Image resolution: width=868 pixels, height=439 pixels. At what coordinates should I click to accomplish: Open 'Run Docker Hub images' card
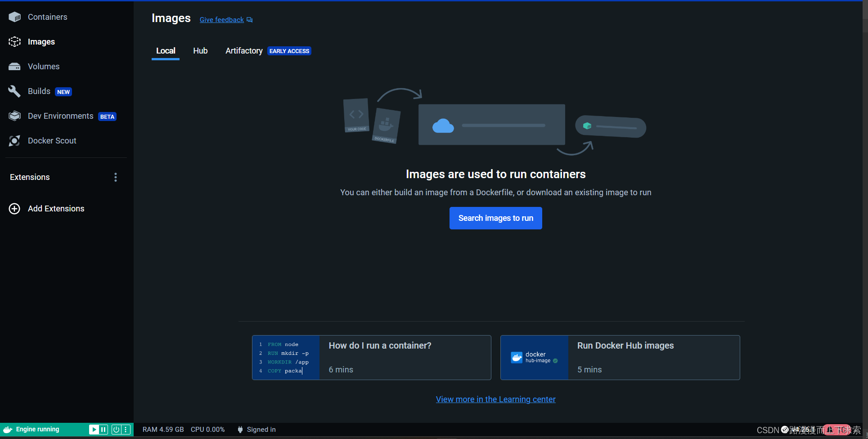tap(620, 358)
